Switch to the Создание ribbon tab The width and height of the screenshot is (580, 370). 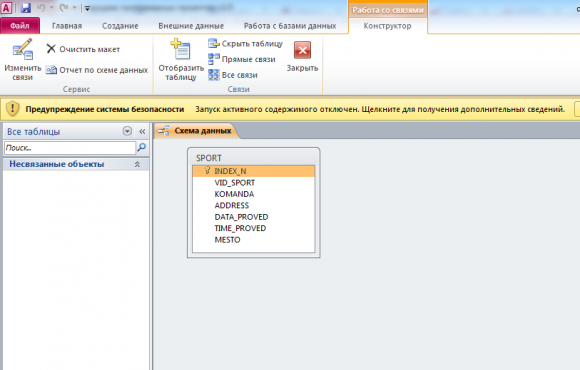click(120, 26)
